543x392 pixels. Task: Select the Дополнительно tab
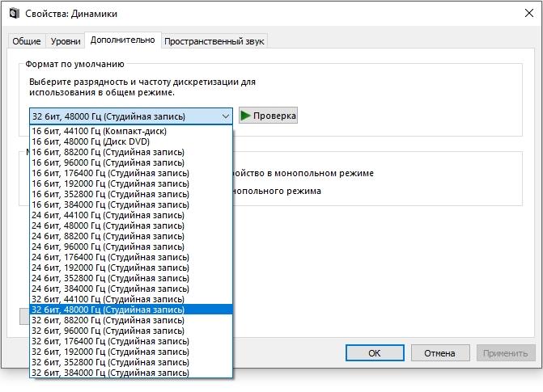(122, 40)
